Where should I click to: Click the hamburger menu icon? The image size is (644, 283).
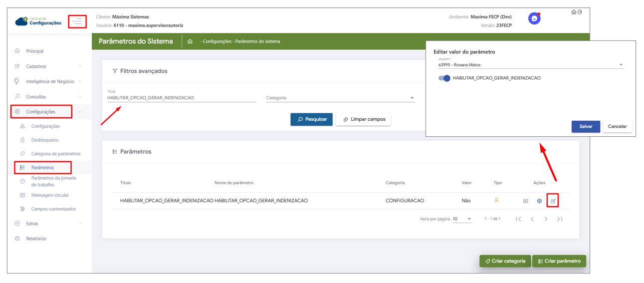(77, 21)
